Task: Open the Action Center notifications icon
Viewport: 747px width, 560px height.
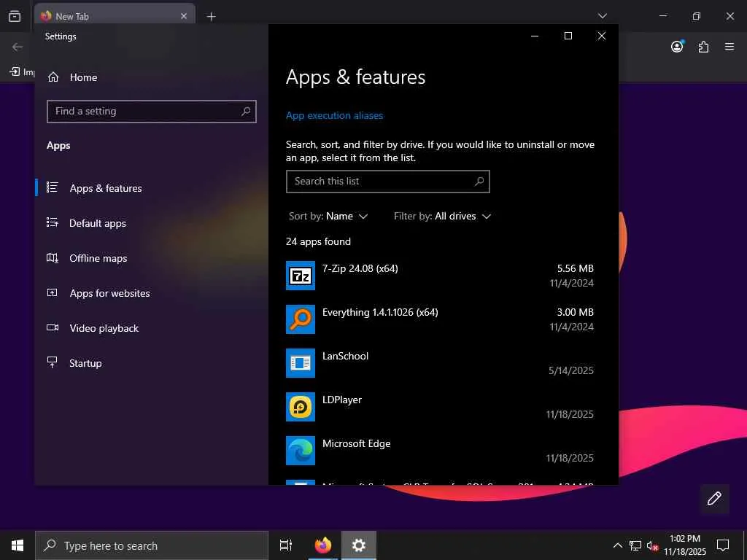Action: pyautogui.click(x=723, y=545)
